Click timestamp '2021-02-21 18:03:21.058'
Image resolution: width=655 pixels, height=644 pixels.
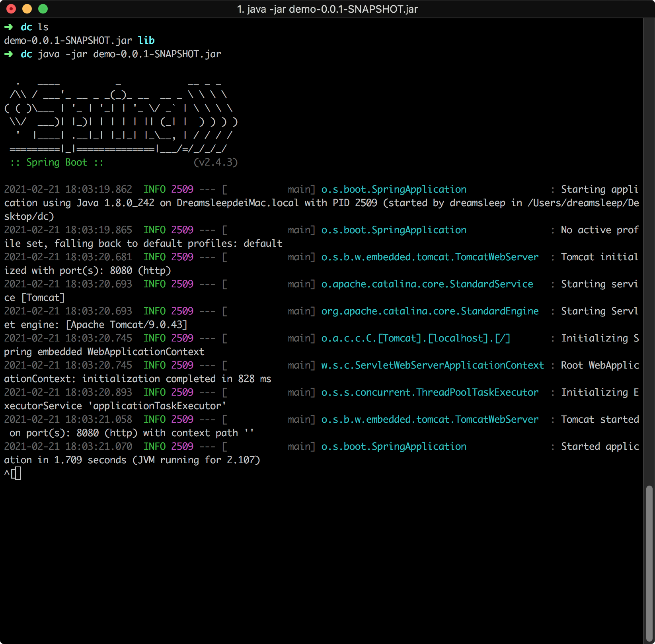68,420
